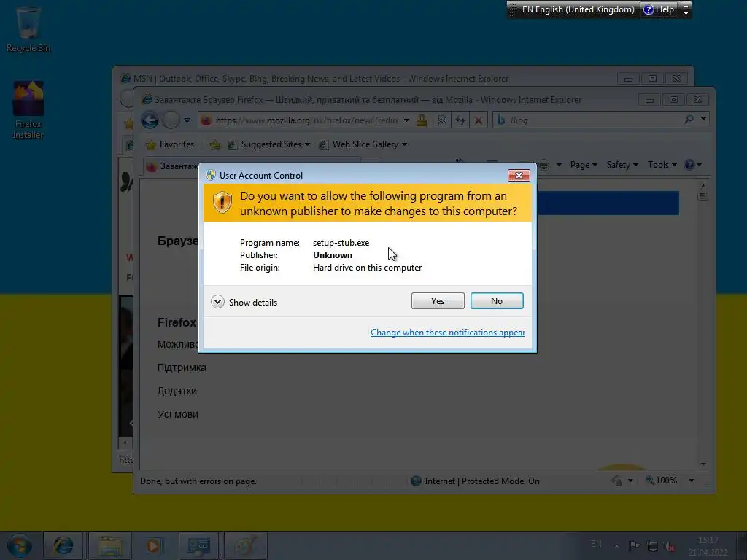Viewport: 747px width, 560px height.
Task: Open the Tools menu in command bar
Action: click(662, 165)
